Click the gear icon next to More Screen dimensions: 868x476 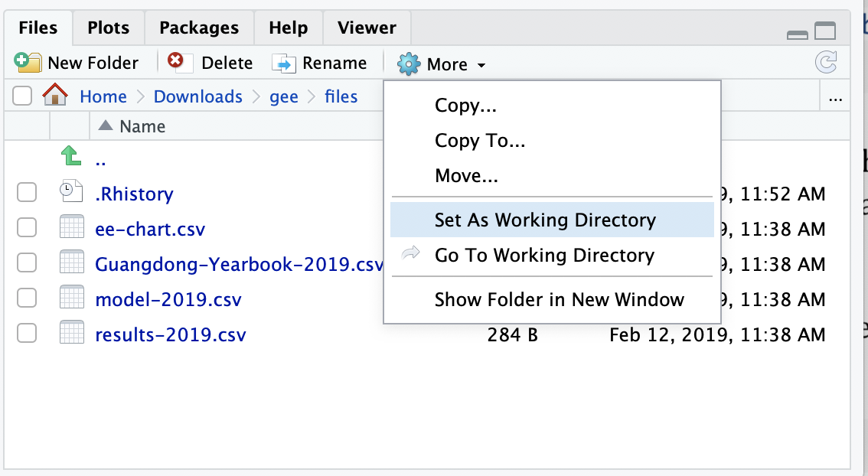[x=409, y=64]
